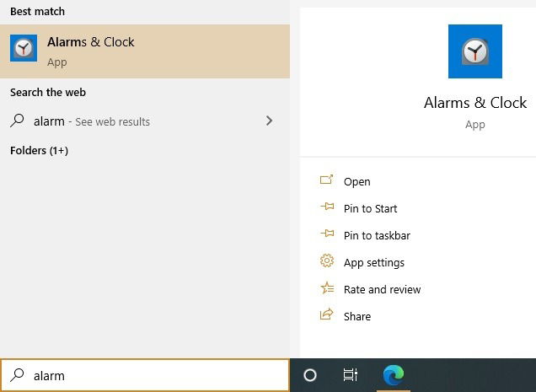The image size is (536, 392).
Task: Select 'alarm - See web results' entry
Action: pos(92,121)
